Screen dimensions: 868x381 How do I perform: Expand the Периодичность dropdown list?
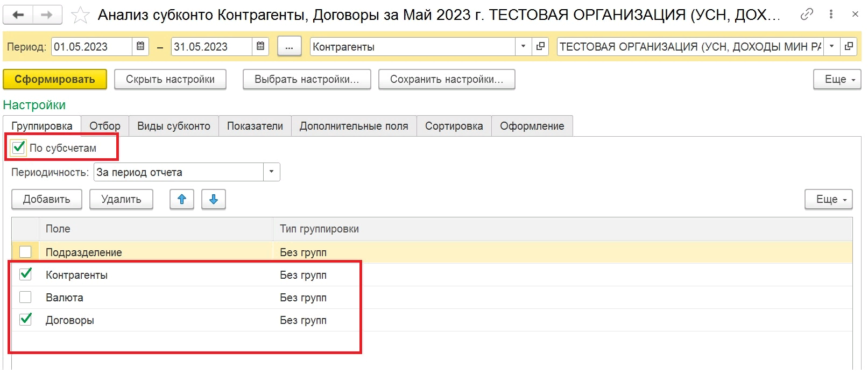pyautogui.click(x=271, y=172)
